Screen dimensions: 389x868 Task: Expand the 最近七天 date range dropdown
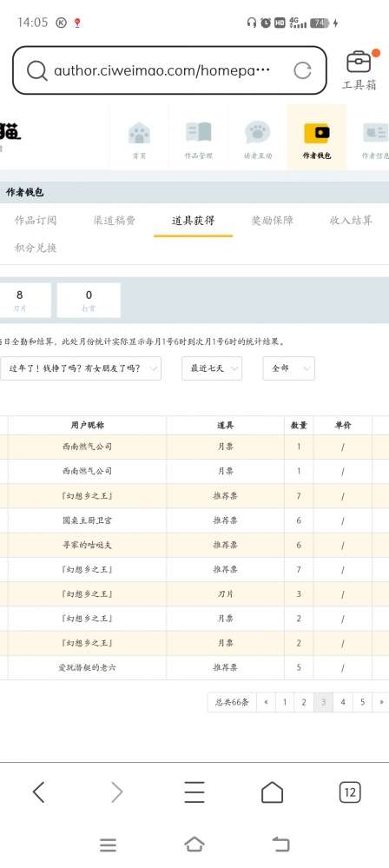212,368
